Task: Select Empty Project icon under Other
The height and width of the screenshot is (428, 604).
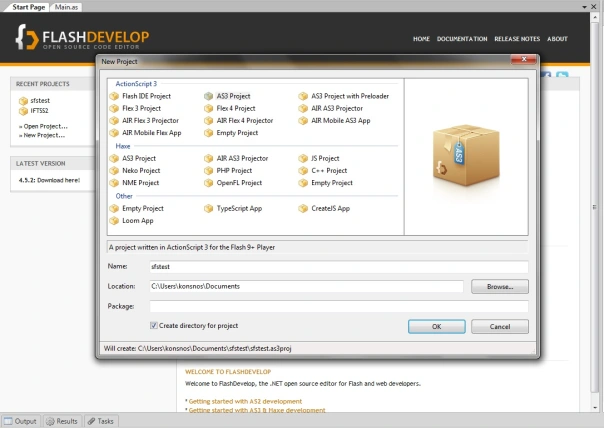Action: [114, 208]
